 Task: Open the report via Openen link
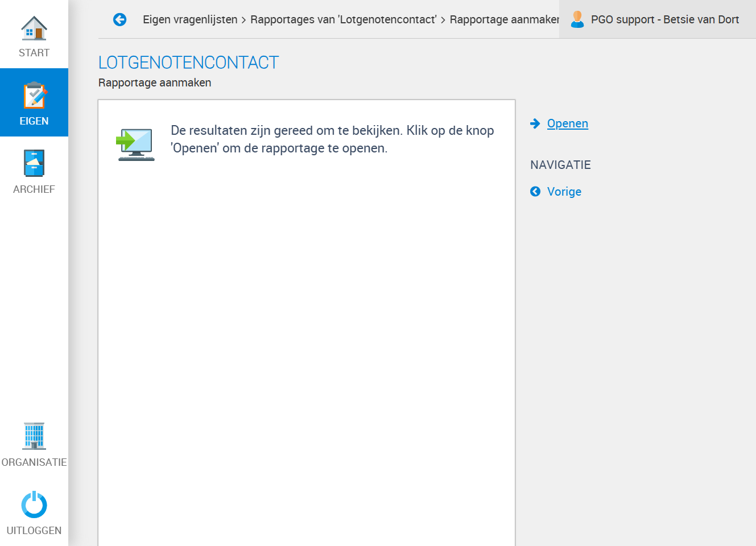click(x=568, y=123)
